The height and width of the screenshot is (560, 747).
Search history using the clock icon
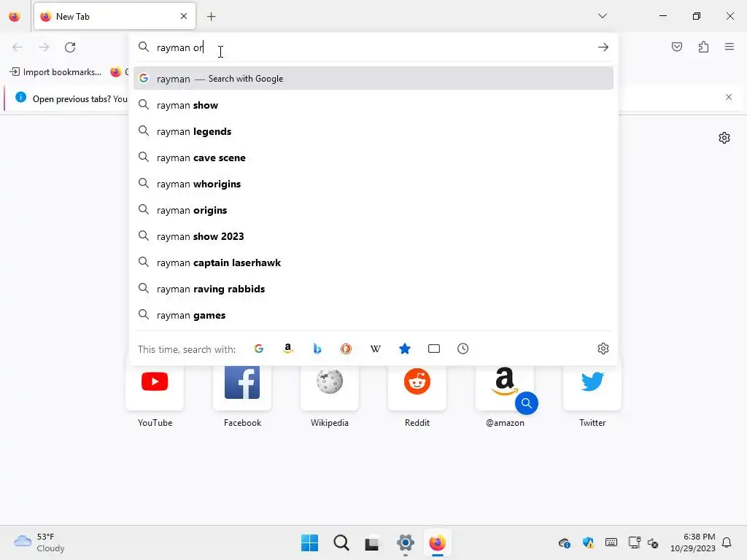pyautogui.click(x=463, y=349)
